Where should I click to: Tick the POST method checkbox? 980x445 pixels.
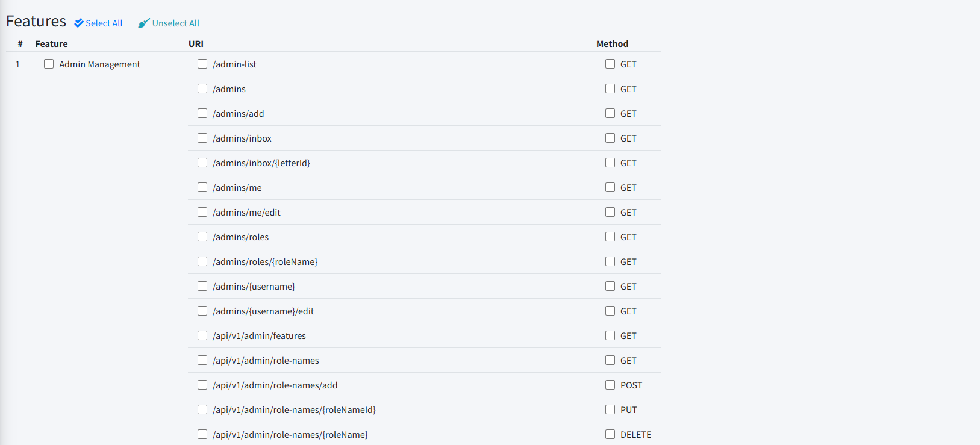point(610,385)
